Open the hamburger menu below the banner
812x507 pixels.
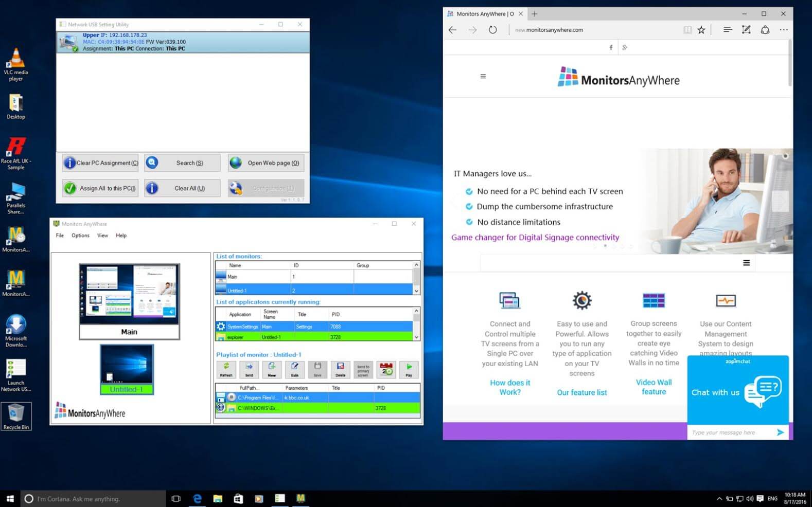pyautogui.click(x=746, y=263)
